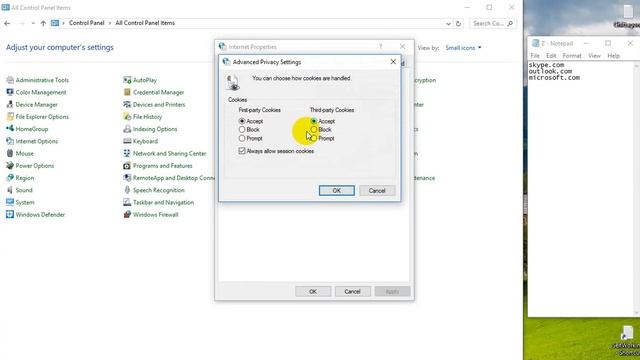Select Block for First-party Cookies
The image size is (640, 360).
pyautogui.click(x=242, y=130)
